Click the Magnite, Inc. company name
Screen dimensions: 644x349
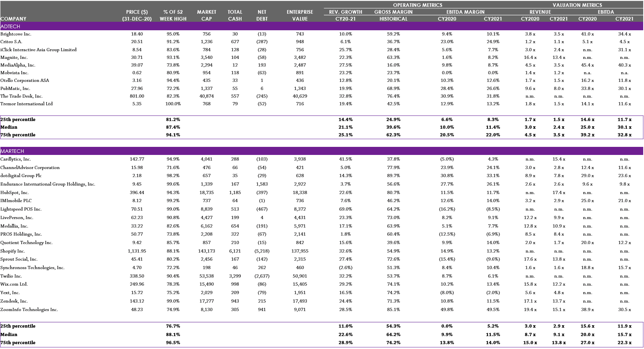pos(14,57)
